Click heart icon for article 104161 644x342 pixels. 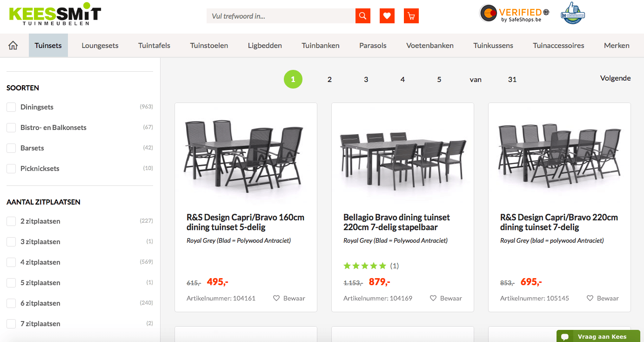276,298
